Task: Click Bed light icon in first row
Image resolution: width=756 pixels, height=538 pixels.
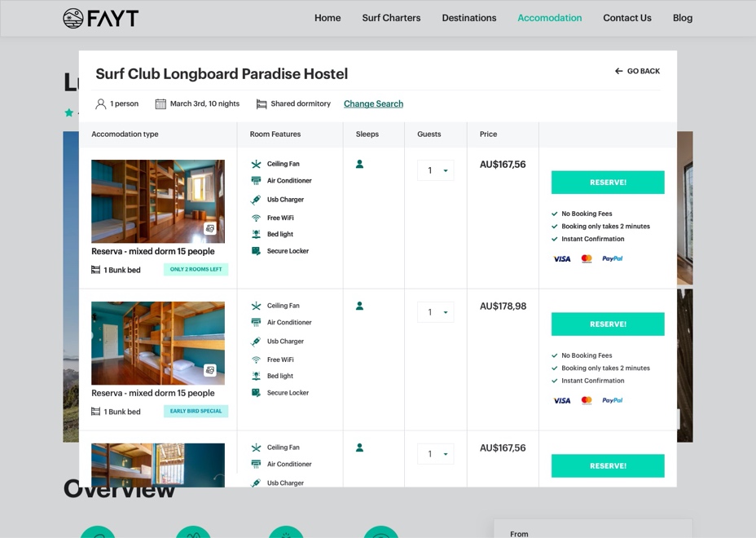Action: click(x=256, y=234)
